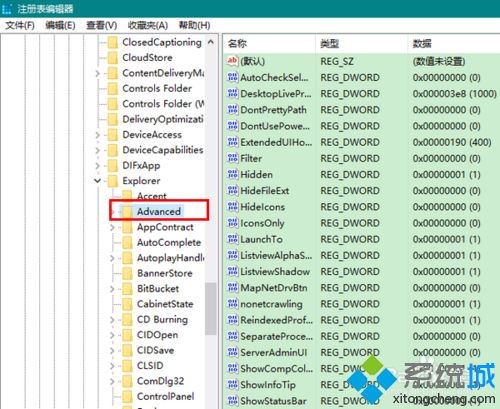The image size is (500, 409).
Task: Click the ListviewShadow DWORD icon
Action: click(232, 271)
